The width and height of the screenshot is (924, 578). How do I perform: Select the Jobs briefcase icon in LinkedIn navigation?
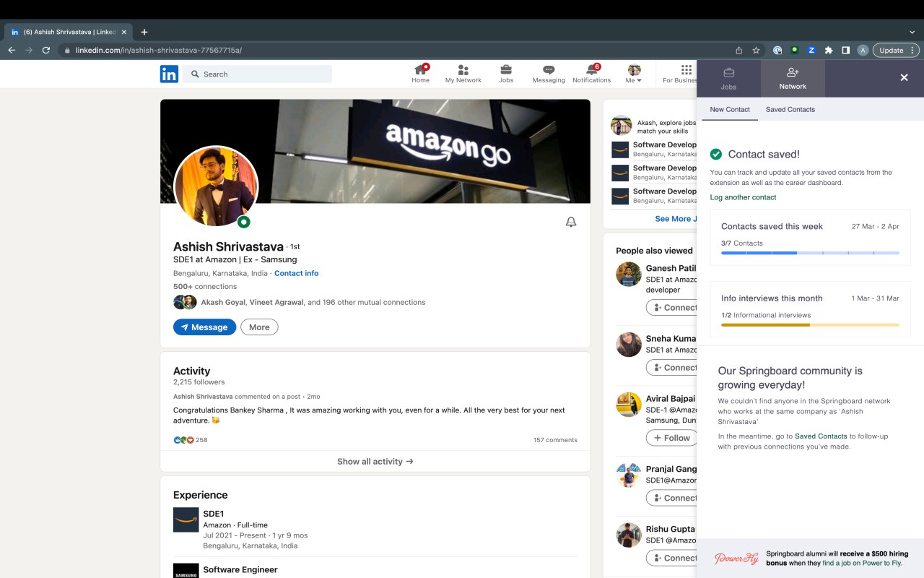coord(506,69)
